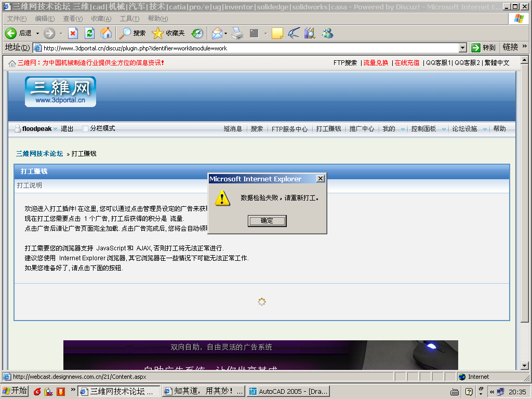
Task: Click 退出 to log out
Action: coord(67,129)
